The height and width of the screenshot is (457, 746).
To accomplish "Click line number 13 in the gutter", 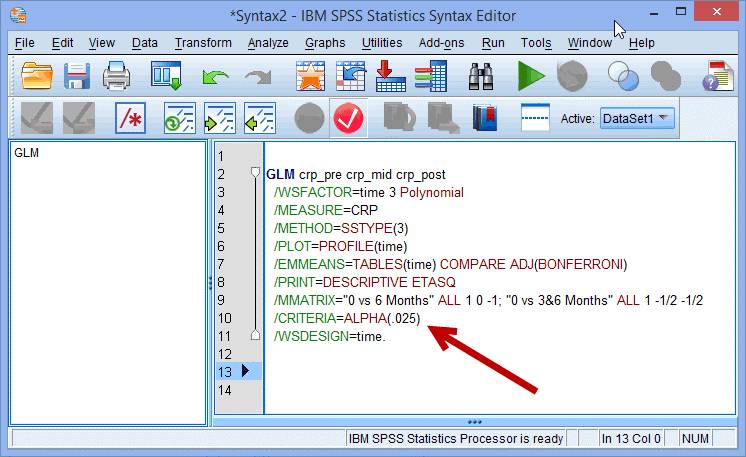I will click(225, 372).
